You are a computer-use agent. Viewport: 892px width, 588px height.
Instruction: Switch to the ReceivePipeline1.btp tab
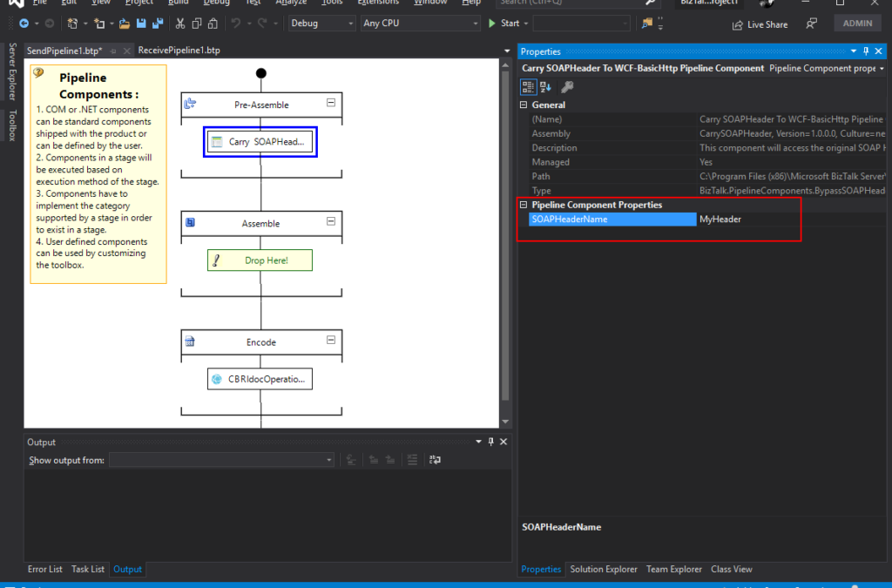click(179, 50)
